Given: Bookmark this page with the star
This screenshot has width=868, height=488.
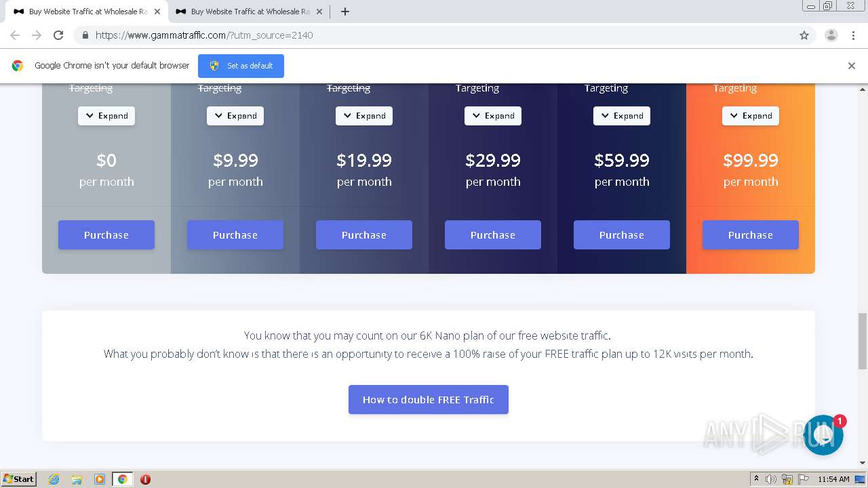Looking at the screenshot, I should coord(804,35).
